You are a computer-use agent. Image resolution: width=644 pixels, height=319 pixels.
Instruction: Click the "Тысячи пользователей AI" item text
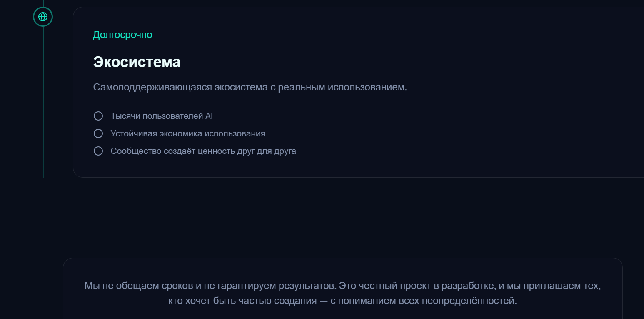162,116
